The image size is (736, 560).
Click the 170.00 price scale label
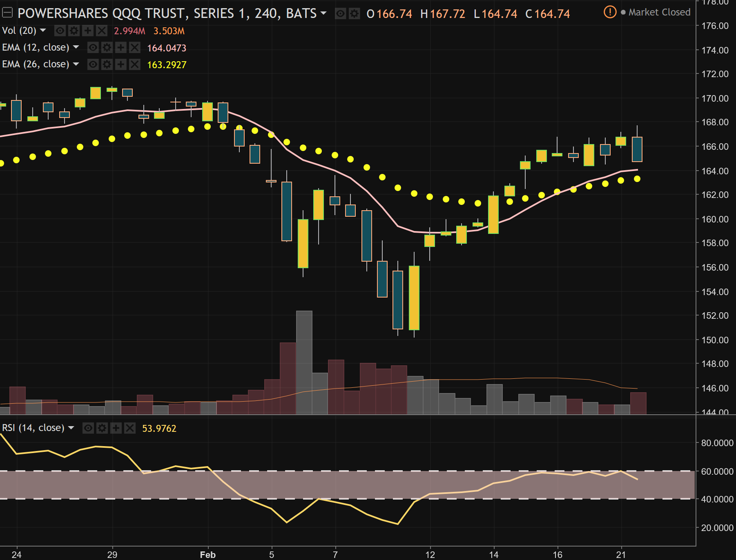[715, 98]
